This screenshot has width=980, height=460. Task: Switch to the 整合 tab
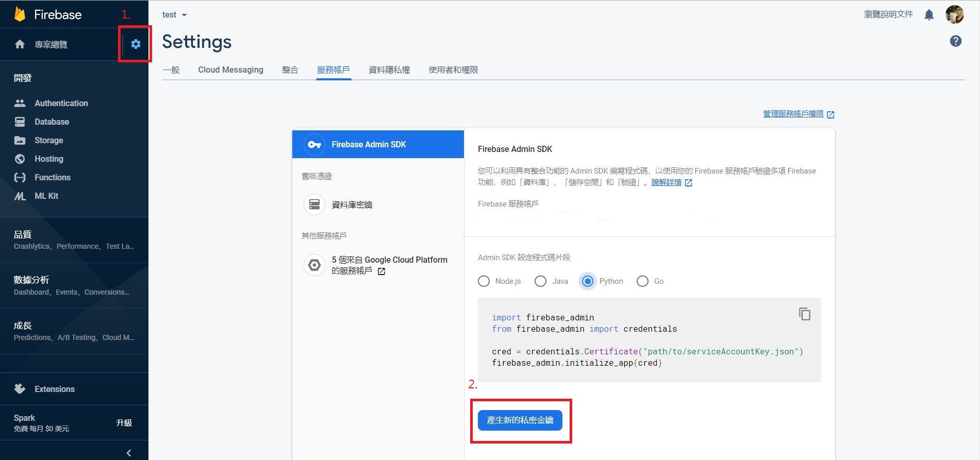[290, 70]
